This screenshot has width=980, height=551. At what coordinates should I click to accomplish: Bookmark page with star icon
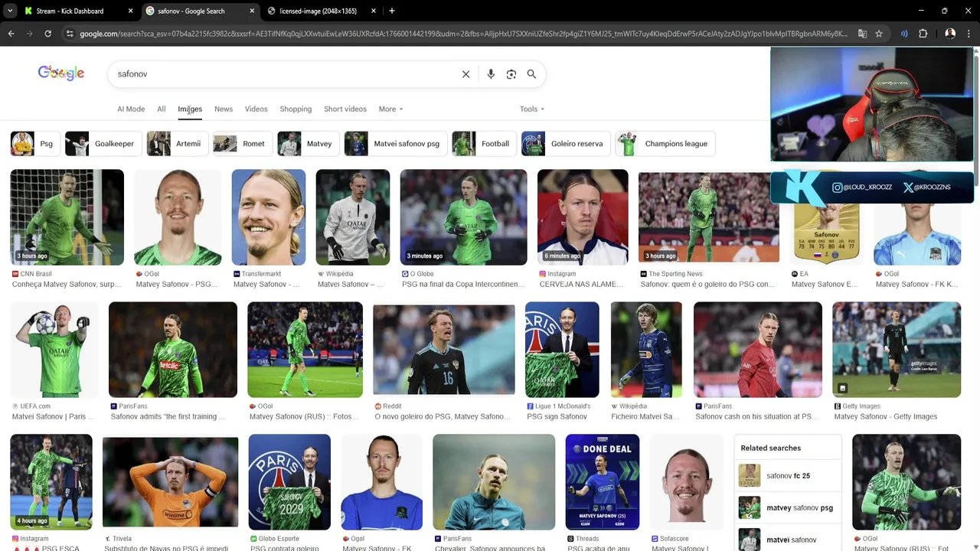879,34
